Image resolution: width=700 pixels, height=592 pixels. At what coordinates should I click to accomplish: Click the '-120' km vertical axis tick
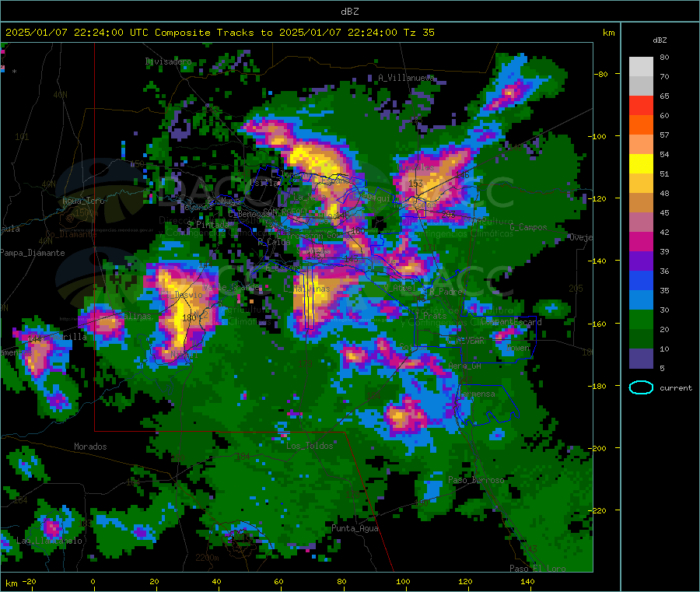(x=598, y=198)
